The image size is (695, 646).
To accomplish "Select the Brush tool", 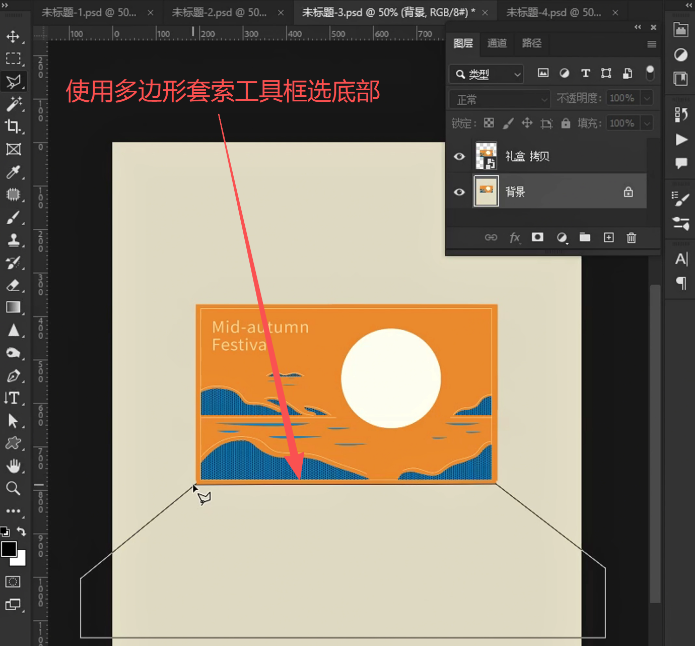I will pos(13,217).
